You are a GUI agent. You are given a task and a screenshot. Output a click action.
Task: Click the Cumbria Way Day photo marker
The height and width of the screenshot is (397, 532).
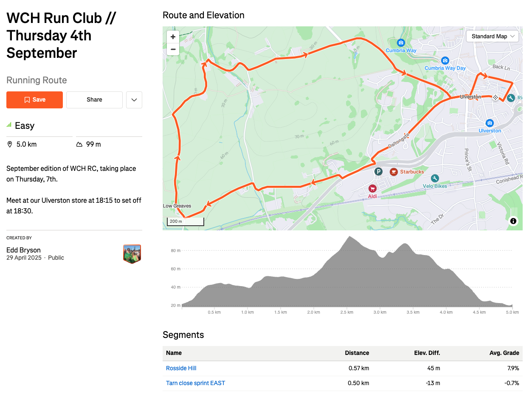pos(445,61)
